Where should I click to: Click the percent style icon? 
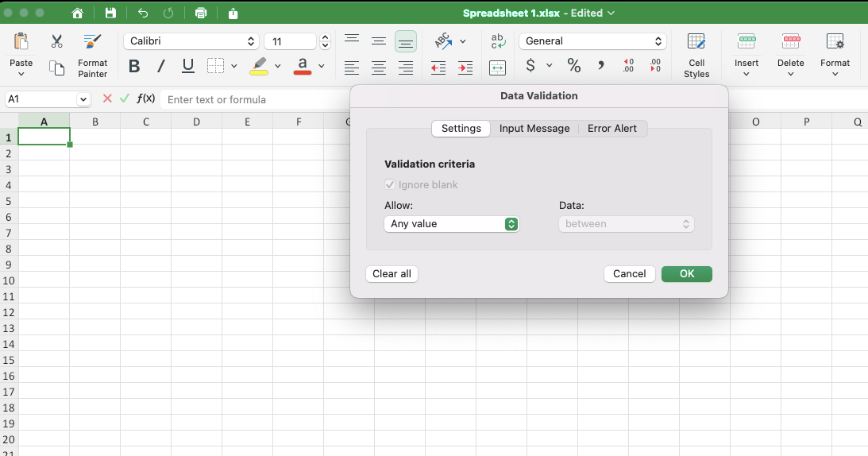[573, 66]
